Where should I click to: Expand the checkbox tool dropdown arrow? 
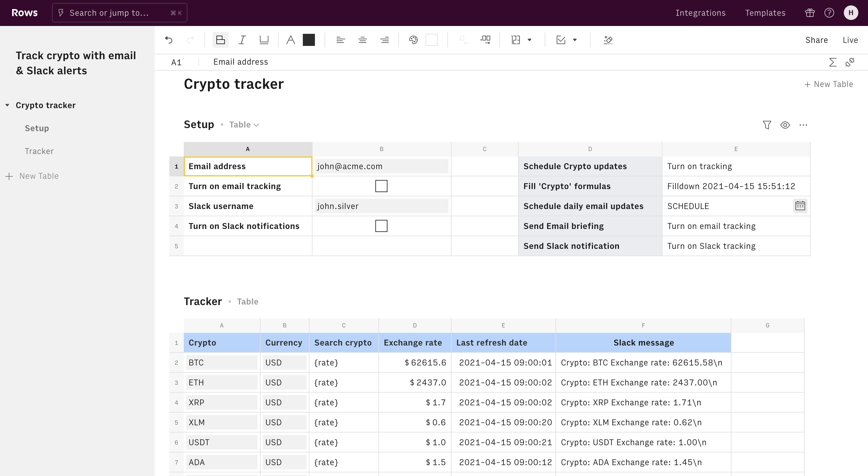click(x=575, y=40)
